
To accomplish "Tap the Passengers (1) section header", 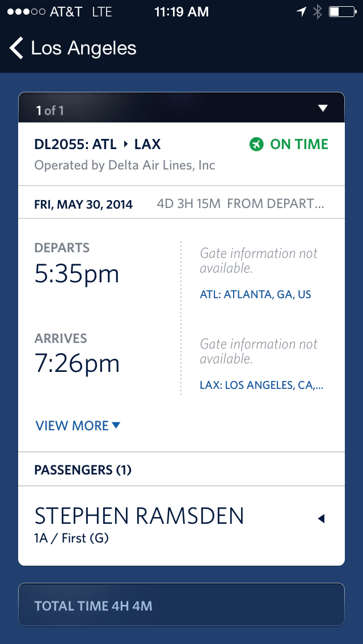I will tap(181, 469).
